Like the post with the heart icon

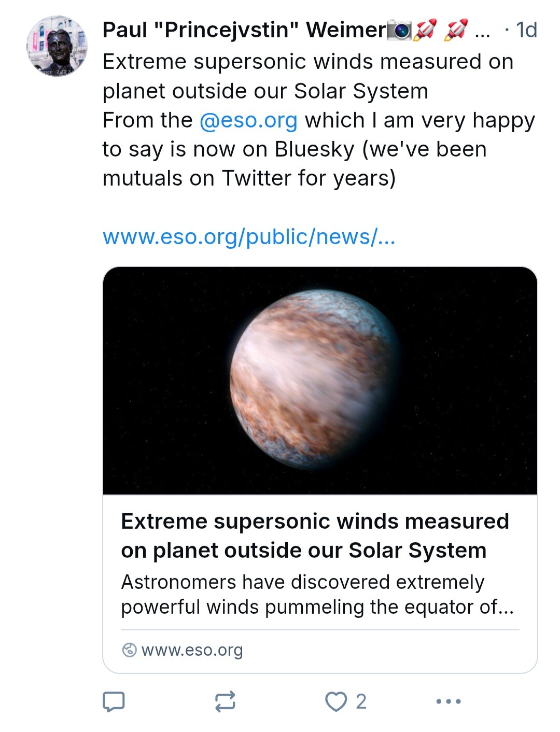[x=336, y=701]
